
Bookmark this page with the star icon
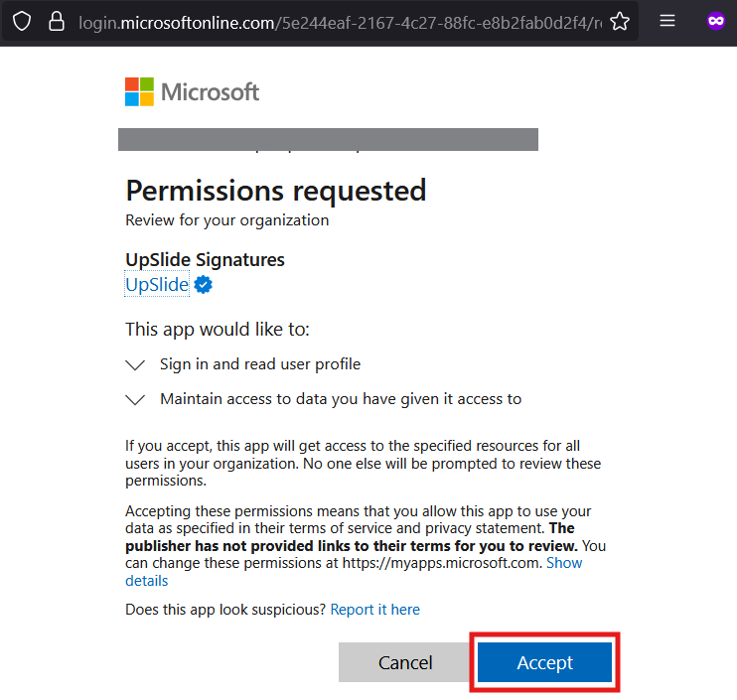(620, 21)
